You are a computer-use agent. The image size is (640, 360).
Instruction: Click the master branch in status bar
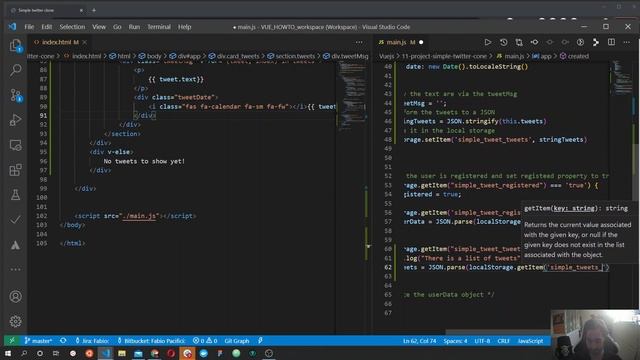coord(38,341)
